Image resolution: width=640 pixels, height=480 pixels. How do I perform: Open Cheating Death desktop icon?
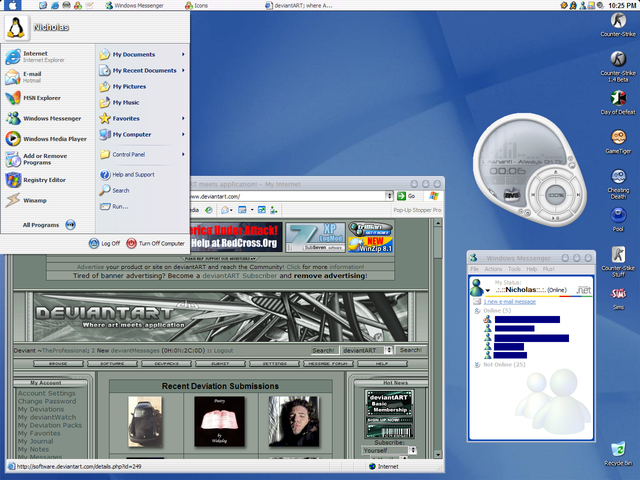click(x=618, y=184)
